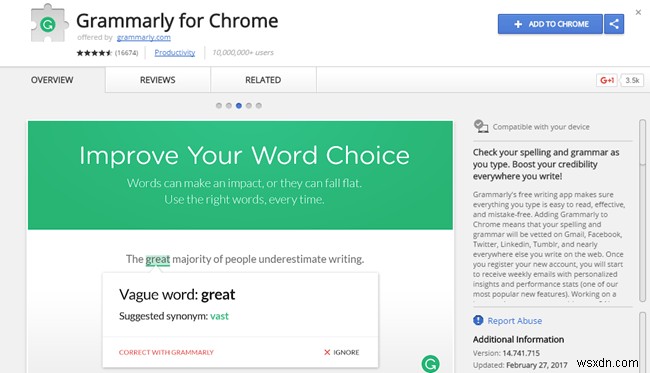Click the Compatible with your device text

[x=541, y=127]
